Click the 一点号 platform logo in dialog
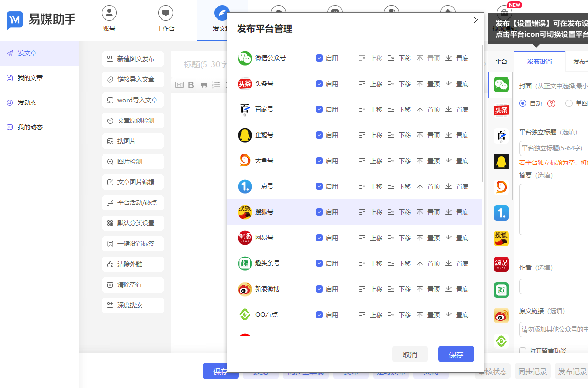 [245, 186]
